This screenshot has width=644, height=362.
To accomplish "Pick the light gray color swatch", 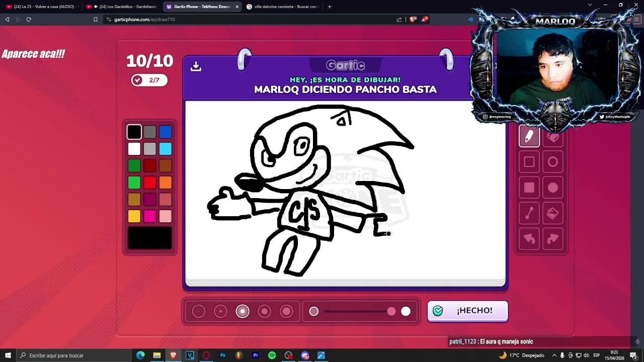I will point(150,149).
